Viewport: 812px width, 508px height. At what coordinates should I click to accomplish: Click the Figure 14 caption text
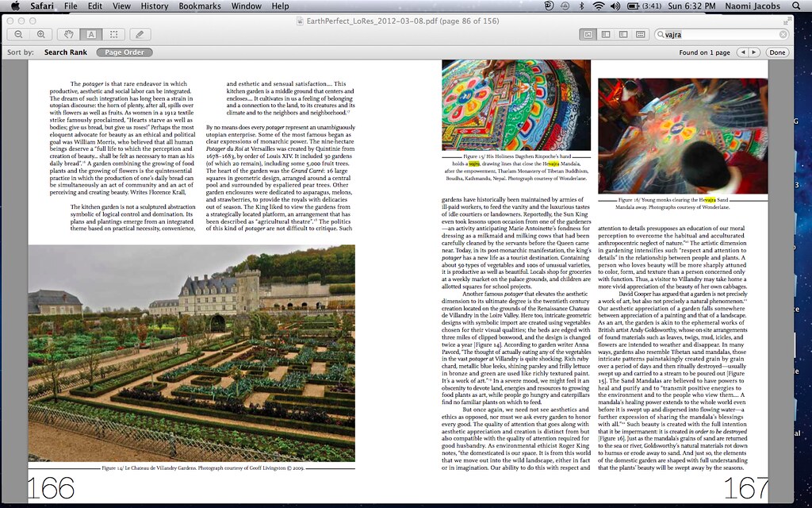click(202, 468)
